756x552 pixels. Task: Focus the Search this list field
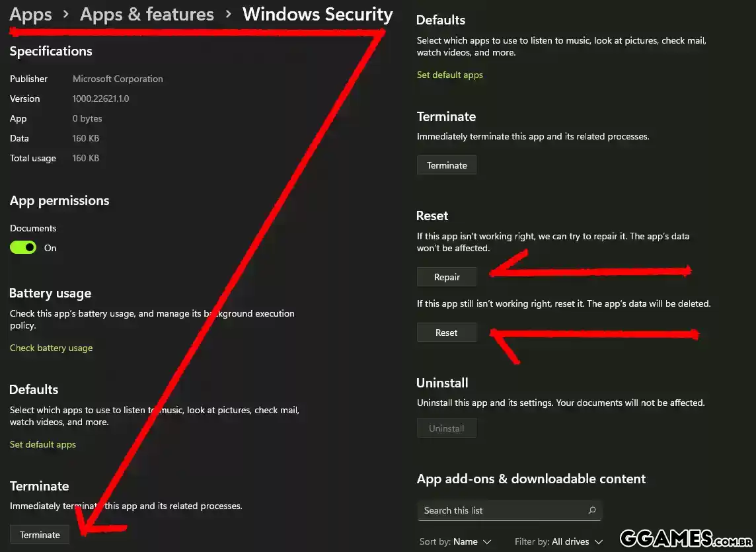coord(502,510)
